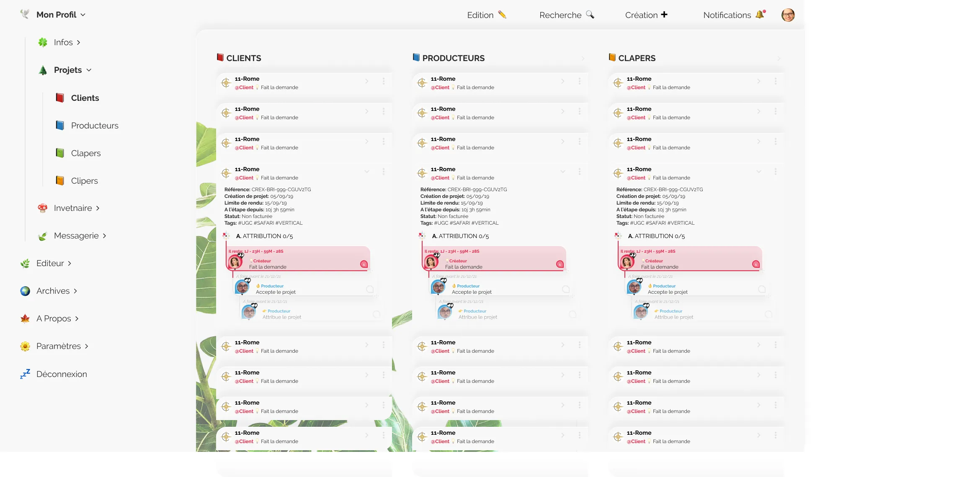Expand the Mon Profil dropdown
The height and width of the screenshot is (477, 980).
point(61,15)
